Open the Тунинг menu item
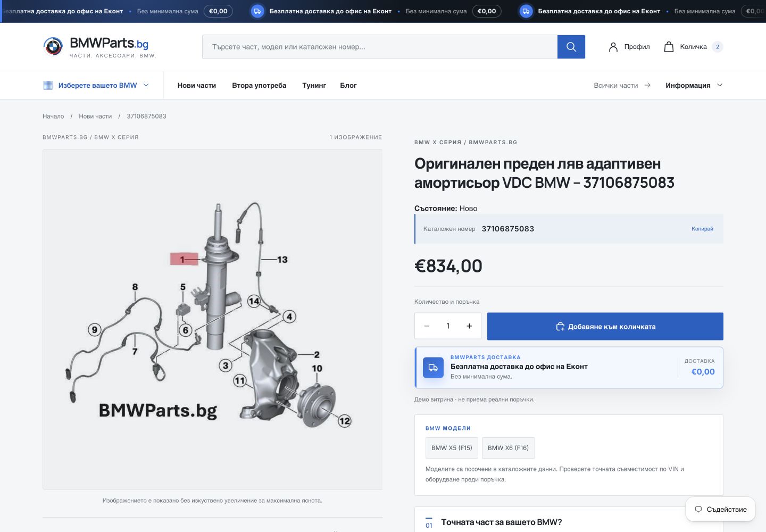 pyautogui.click(x=314, y=85)
